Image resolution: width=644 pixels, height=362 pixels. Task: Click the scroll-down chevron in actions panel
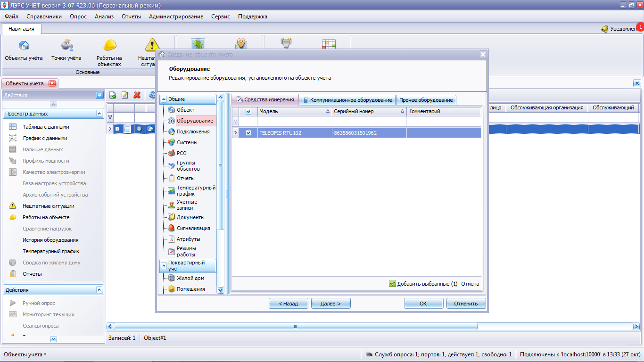point(53,339)
